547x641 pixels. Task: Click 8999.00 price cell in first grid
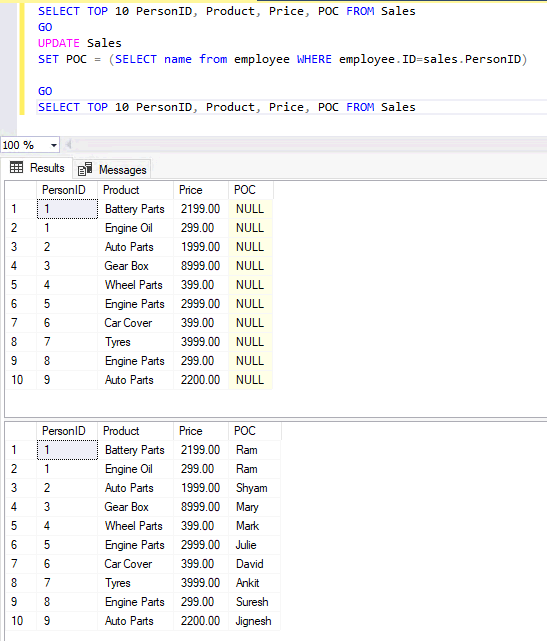point(201,266)
